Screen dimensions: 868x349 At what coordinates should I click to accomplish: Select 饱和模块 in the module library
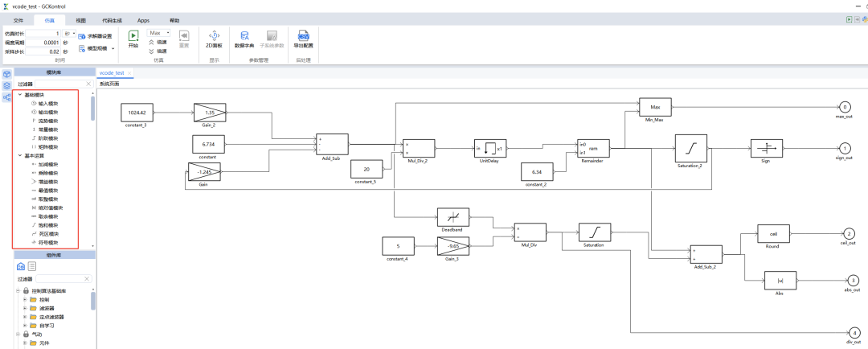[48, 225]
